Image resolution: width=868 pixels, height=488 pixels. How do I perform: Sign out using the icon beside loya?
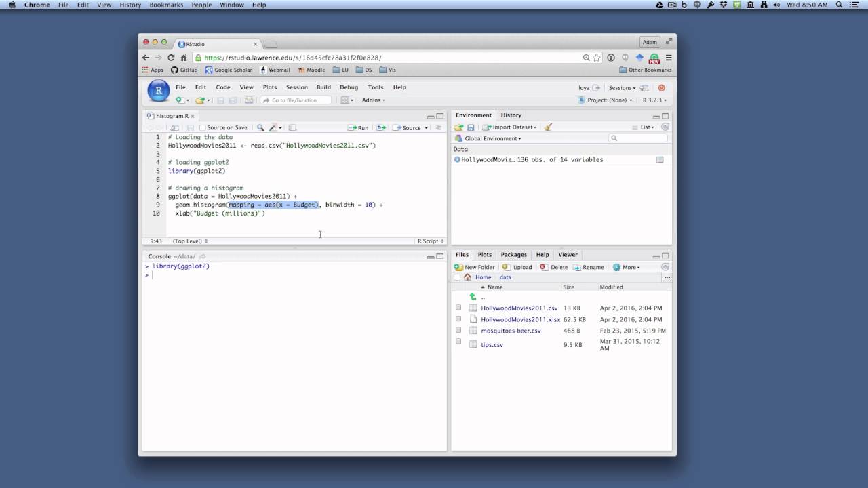click(597, 87)
